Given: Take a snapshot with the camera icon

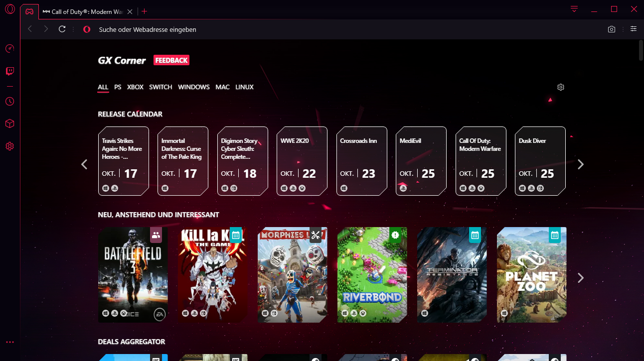Looking at the screenshot, I should (612, 29).
